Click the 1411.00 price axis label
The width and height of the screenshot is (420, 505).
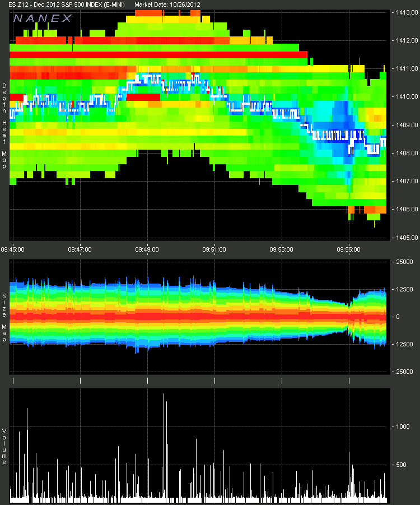tap(407, 68)
